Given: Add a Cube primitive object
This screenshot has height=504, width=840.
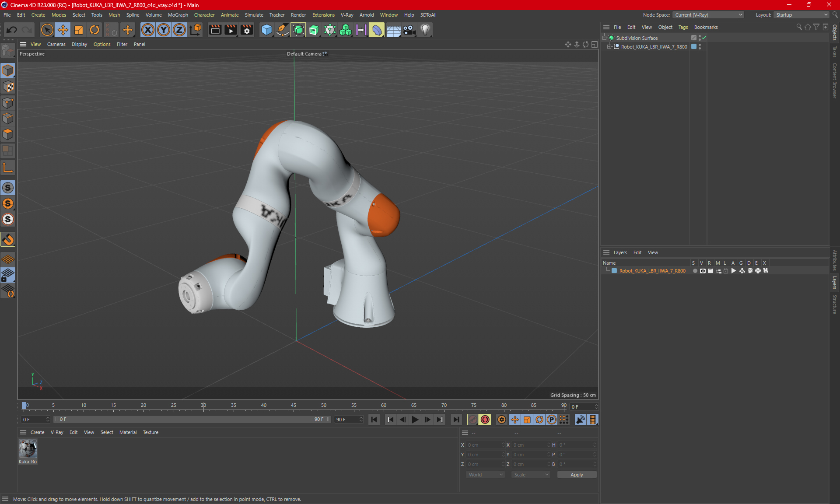Looking at the screenshot, I should coord(266,30).
